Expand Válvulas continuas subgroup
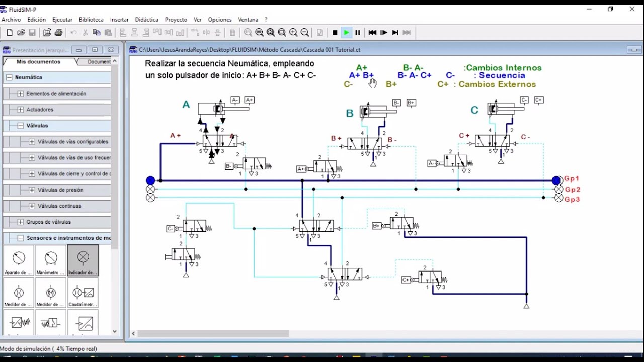 point(32,206)
